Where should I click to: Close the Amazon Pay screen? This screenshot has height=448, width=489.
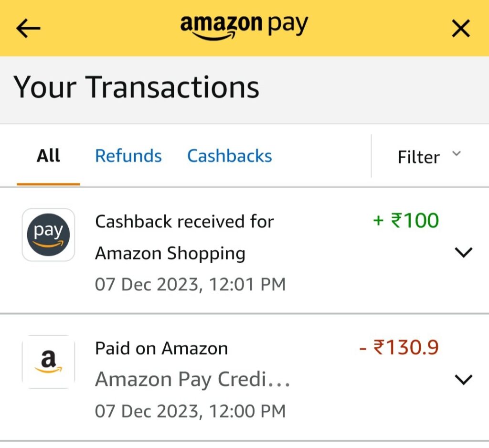(461, 29)
